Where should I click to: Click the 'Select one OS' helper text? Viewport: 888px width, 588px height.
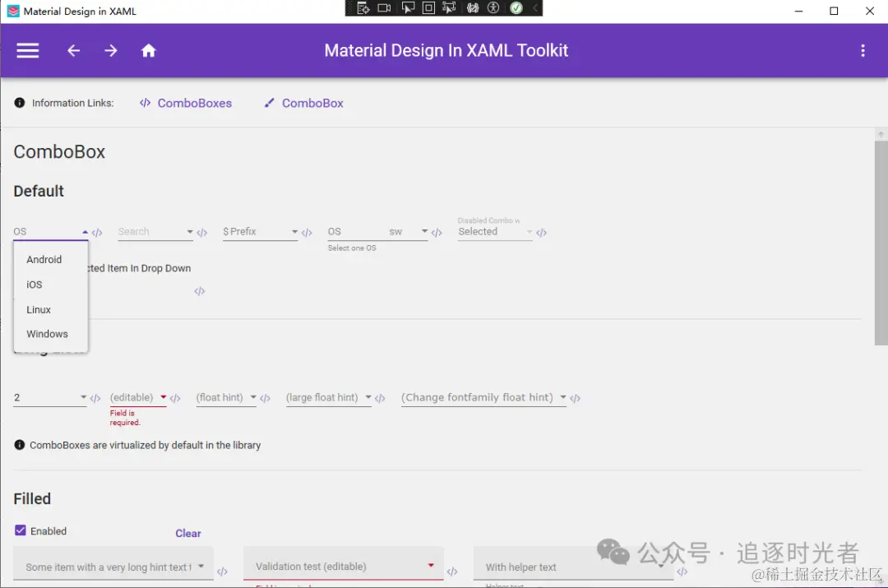352,248
